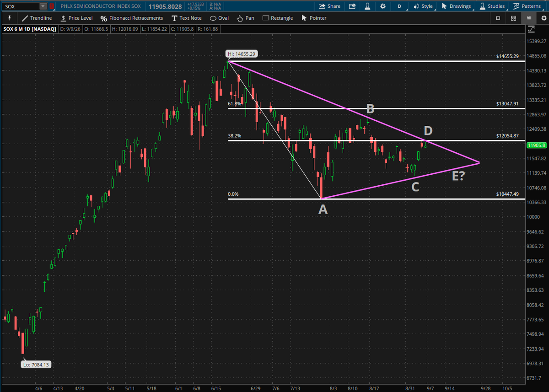
Task: Click the L: 11854.22 low value
Action: (x=154, y=29)
